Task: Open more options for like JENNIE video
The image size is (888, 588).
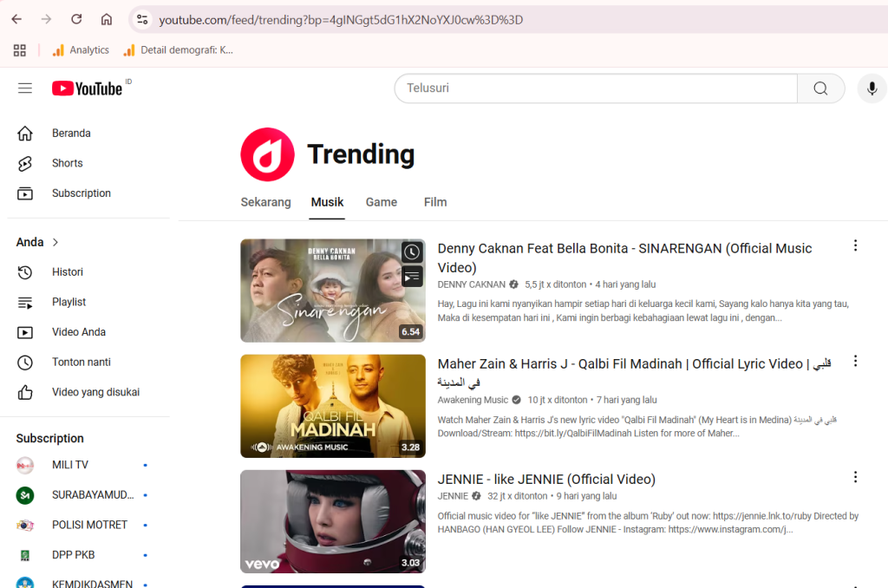Action: (855, 477)
